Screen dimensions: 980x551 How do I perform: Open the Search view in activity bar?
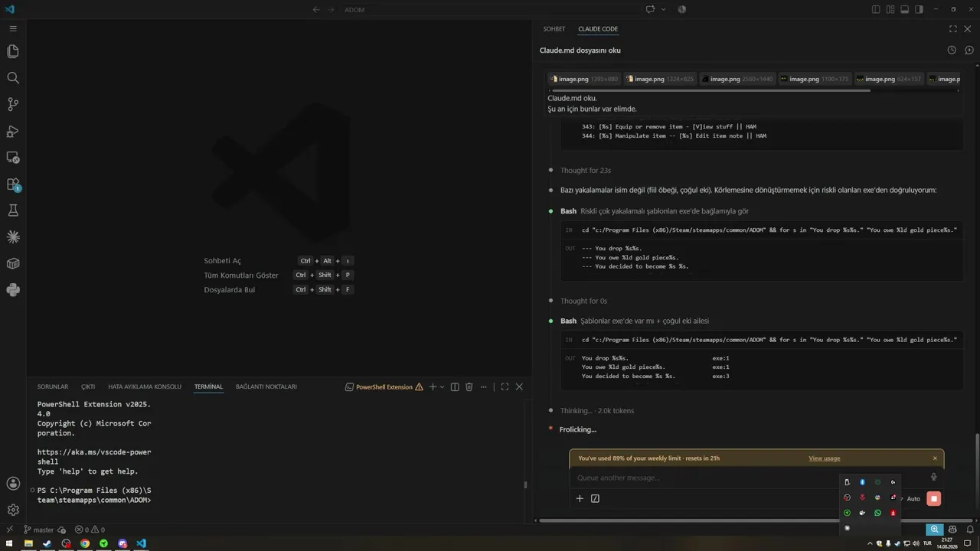[x=13, y=78]
